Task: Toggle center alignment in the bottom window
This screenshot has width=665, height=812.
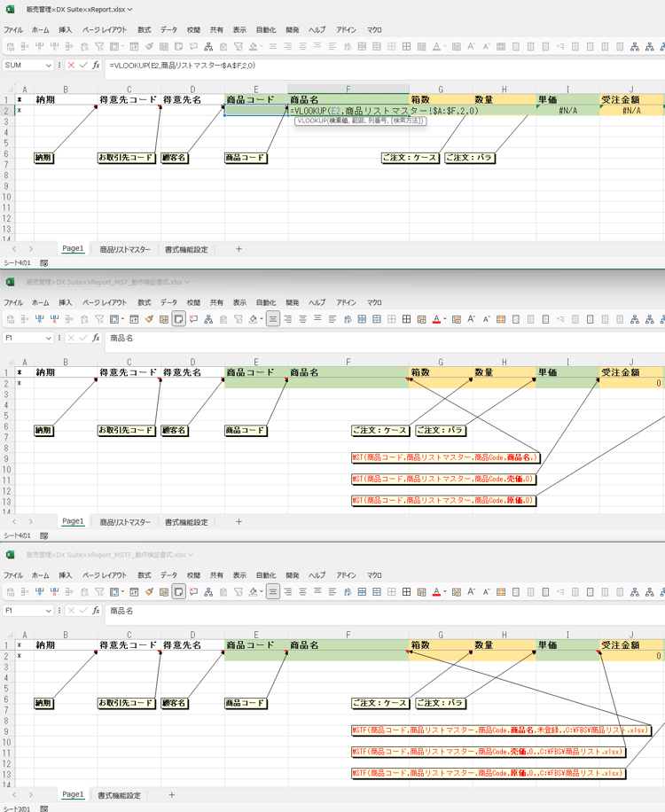Action: (273, 591)
